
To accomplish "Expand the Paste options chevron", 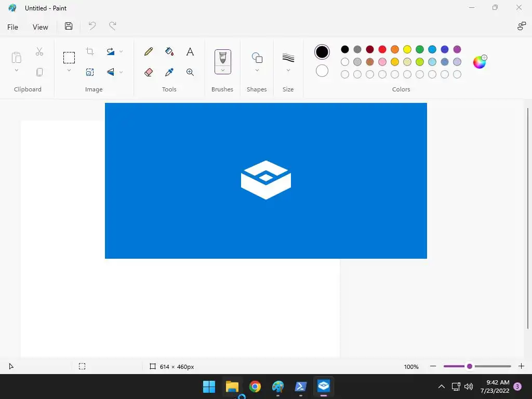I will pyautogui.click(x=16, y=70).
